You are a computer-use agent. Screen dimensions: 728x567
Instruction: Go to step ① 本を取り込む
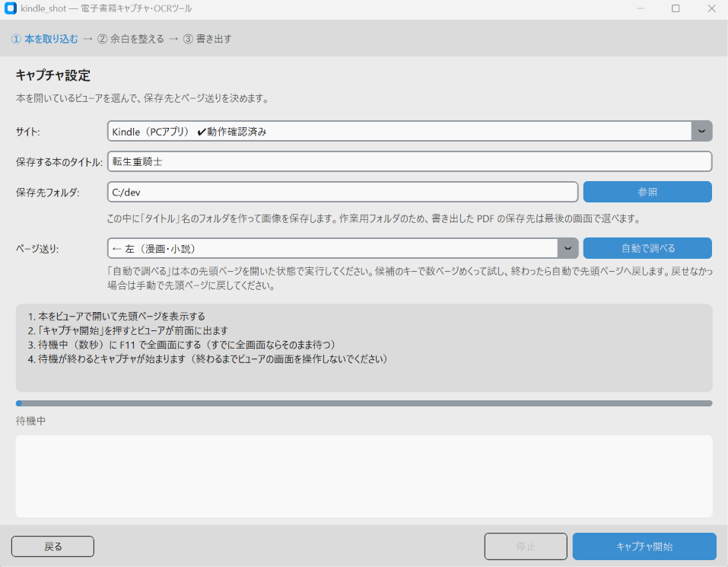click(45, 39)
